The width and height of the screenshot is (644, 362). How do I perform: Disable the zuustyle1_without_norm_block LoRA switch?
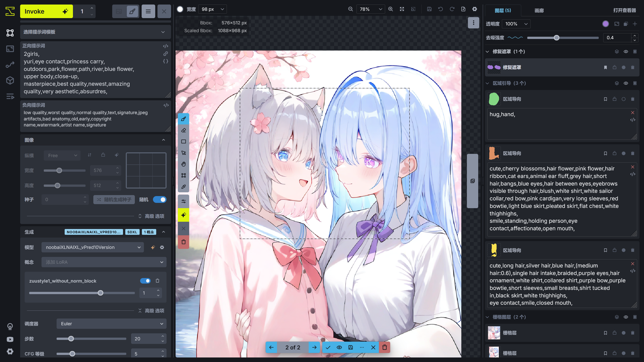click(145, 281)
